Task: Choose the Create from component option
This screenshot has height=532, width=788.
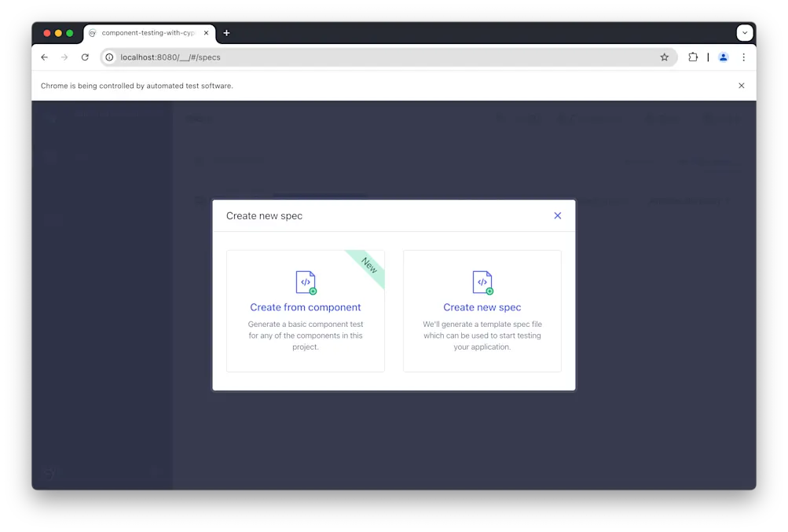Action: point(305,310)
